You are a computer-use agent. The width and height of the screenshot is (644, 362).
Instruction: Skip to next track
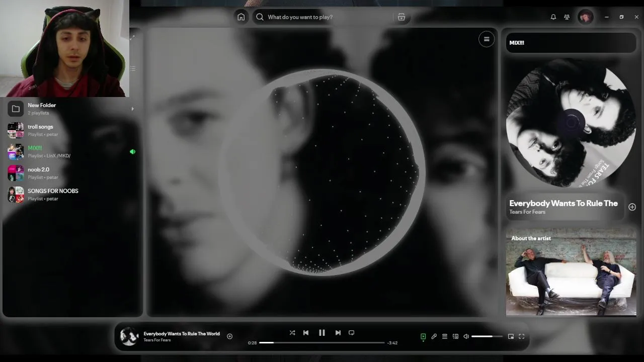[x=338, y=333]
